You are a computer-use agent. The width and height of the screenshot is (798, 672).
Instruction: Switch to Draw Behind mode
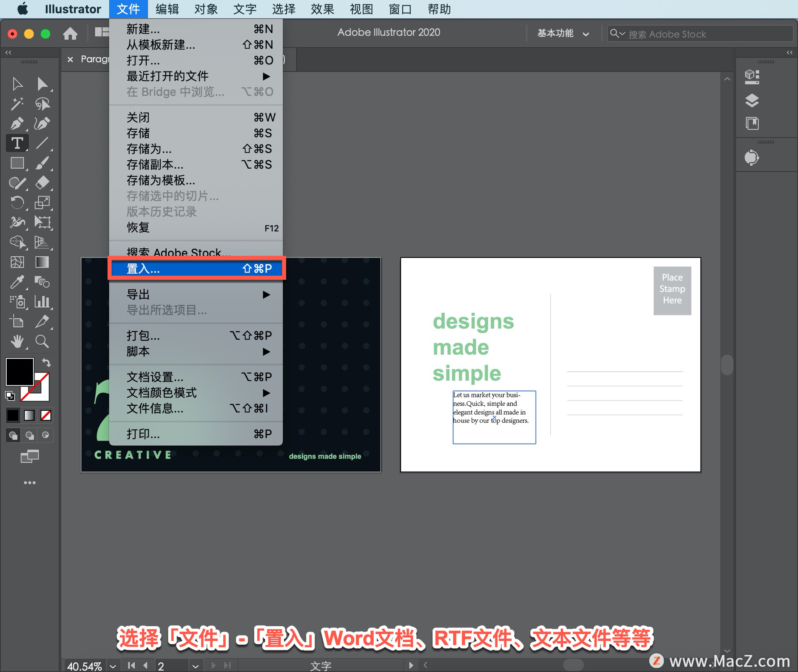click(x=30, y=435)
